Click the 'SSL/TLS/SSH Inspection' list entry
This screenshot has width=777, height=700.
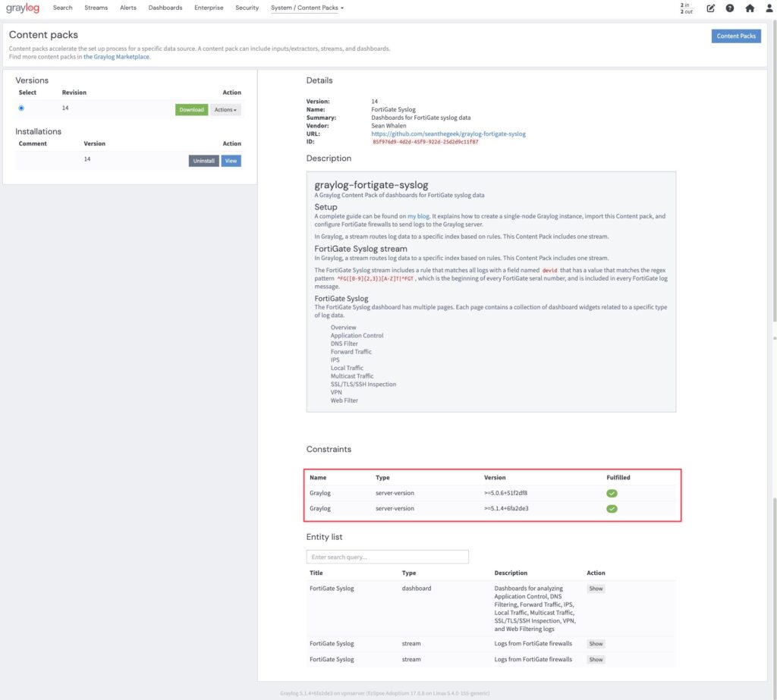[x=363, y=384]
